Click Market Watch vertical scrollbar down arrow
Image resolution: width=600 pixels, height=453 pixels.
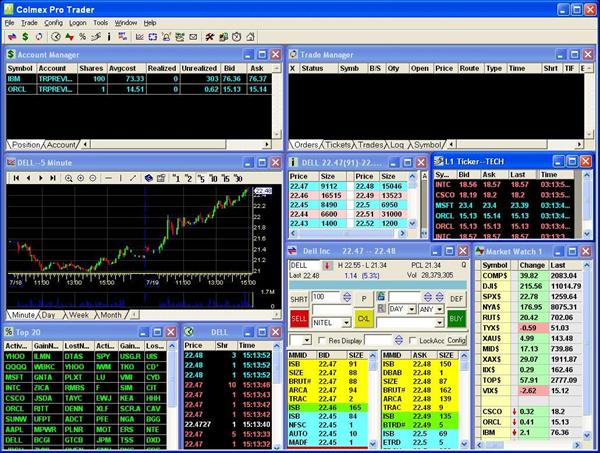click(x=587, y=435)
